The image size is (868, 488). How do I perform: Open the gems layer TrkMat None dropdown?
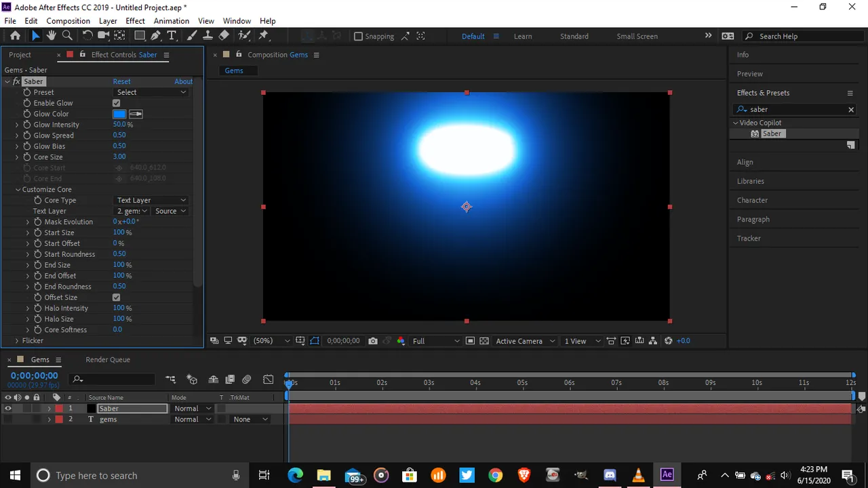[x=250, y=420]
